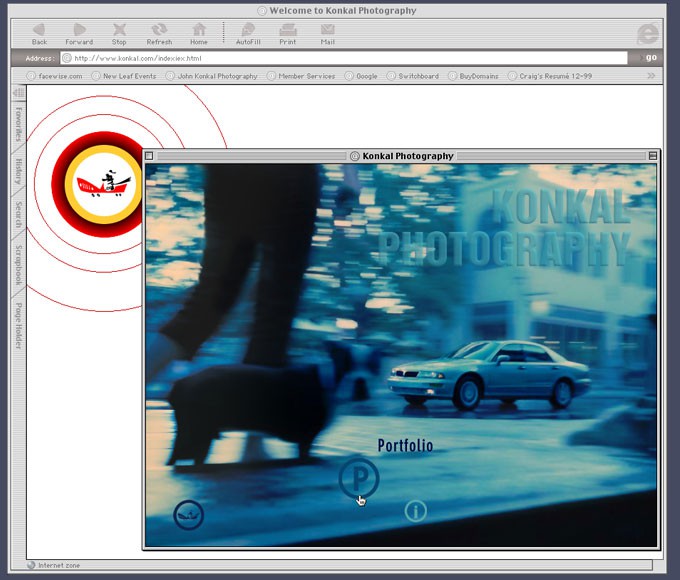
Task: Open Mail from the toolbar
Action: click(327, 32)
